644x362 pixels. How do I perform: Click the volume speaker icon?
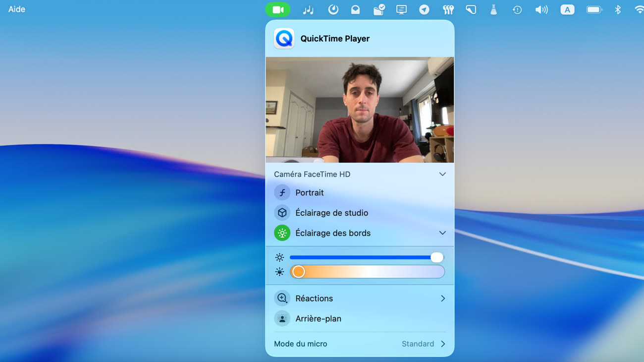[x=541, y=10]
